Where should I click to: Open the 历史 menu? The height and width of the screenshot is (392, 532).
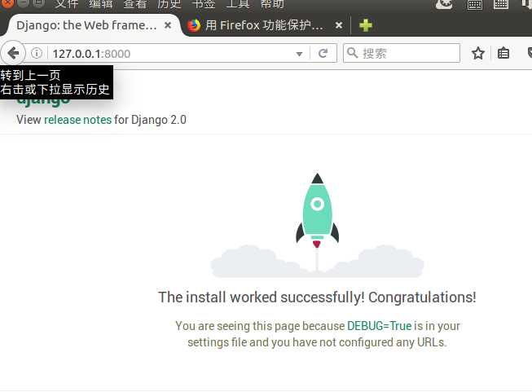click(169, 4)
